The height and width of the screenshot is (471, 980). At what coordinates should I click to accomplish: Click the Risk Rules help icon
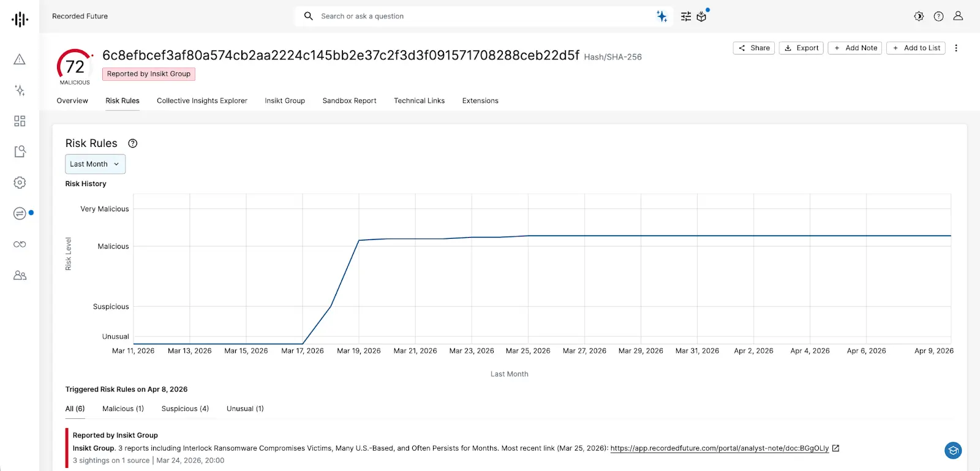133,143
